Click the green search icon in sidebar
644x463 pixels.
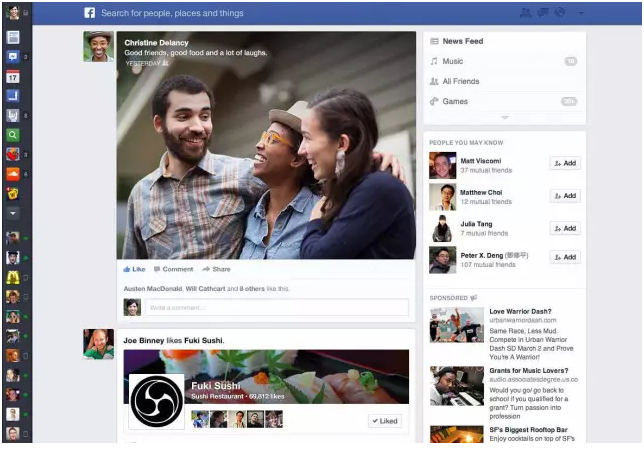pos(13,135)
